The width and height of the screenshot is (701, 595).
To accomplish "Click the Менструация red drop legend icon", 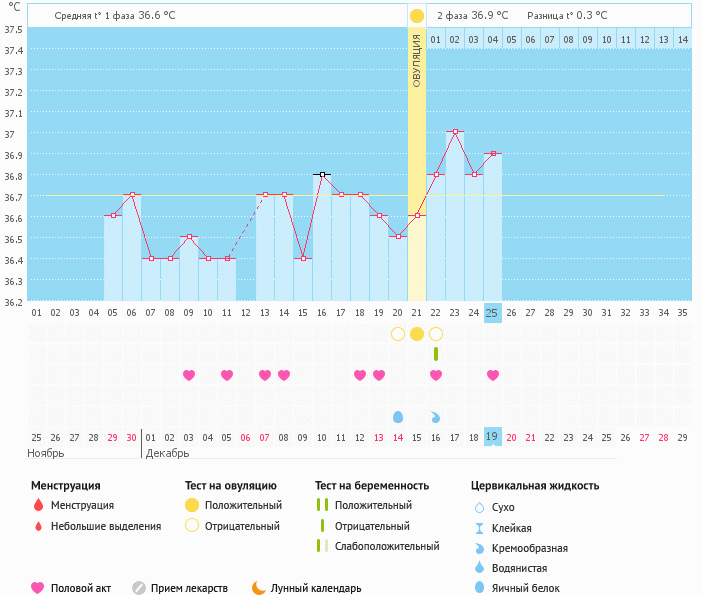I will pyautogui.click(x=38, y=506).
